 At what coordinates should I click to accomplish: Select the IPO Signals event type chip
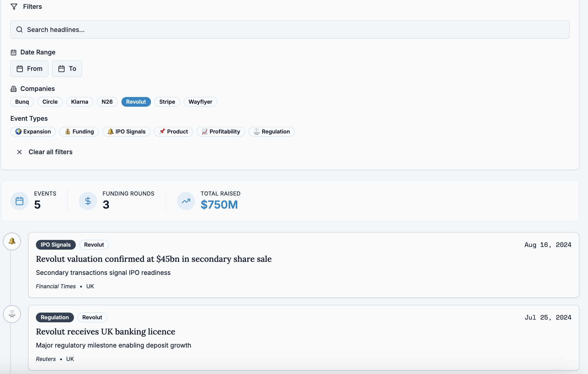pyautogui.click(x=126, y=132)
